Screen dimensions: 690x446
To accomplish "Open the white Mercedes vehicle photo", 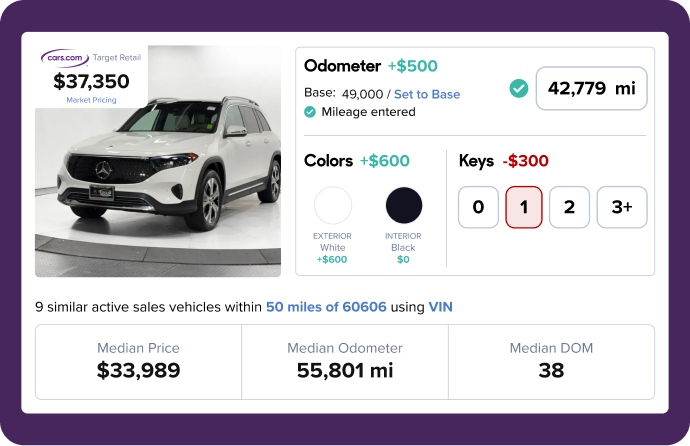I will [x=160, y=190].
